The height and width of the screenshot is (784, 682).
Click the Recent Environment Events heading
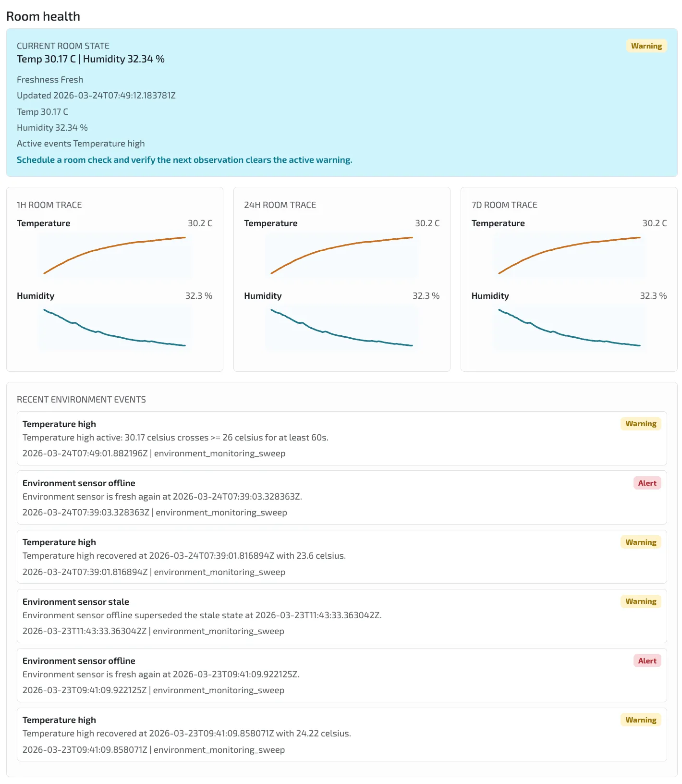pos(81,400)
